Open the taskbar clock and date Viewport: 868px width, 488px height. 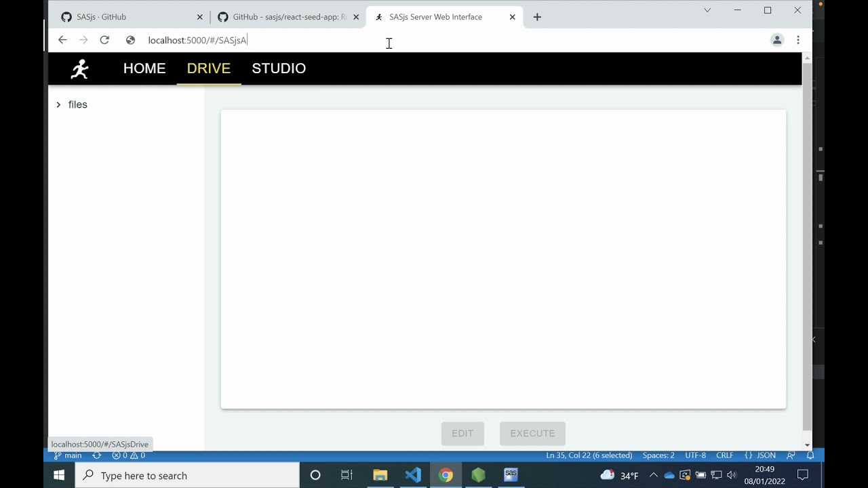coord(764,475)
